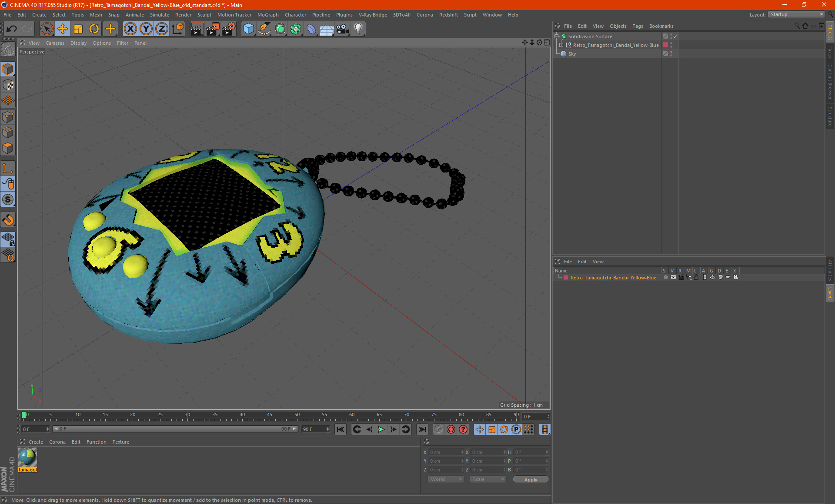
Task: Go to end of animation
Action: (x=422, y=429)
